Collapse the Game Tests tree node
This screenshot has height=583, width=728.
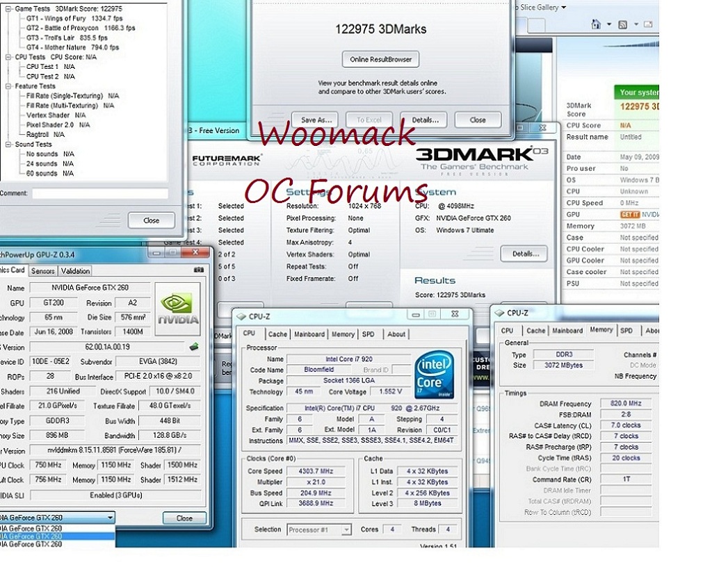[x=8, y=8]
